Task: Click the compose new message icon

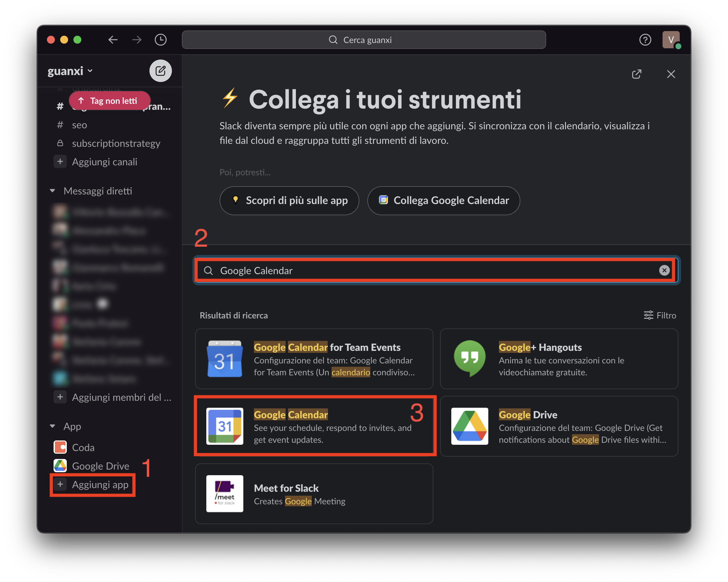Action: 160,71
